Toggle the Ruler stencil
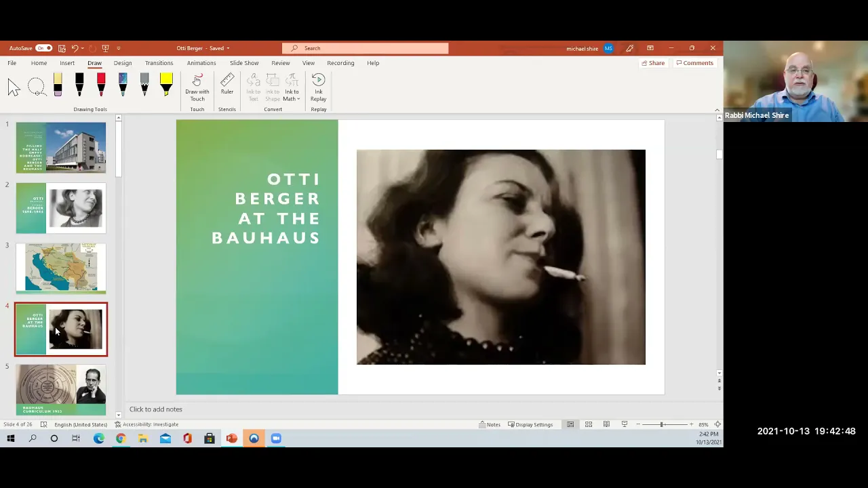The image size is (868, 488). 227,85
